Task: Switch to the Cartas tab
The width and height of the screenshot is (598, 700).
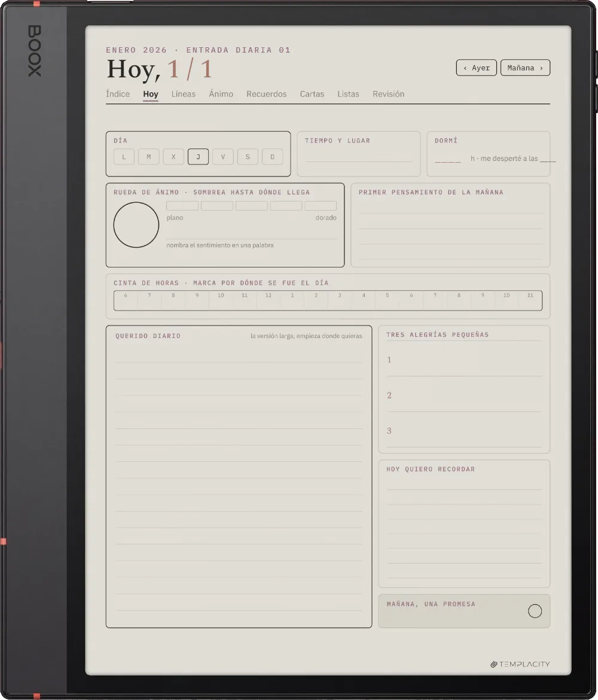Action: click(x=312, y=94)
